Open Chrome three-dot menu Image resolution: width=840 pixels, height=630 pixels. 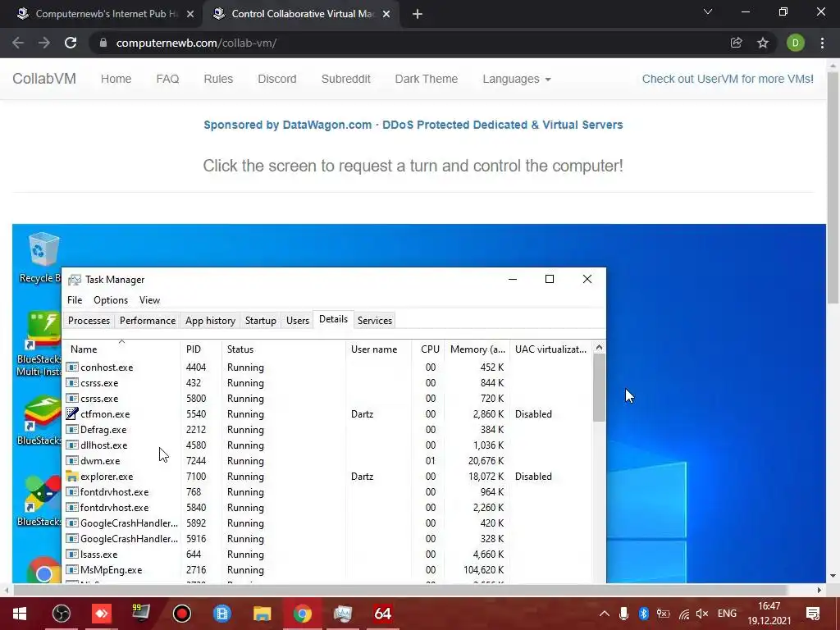tap(822, 43)
